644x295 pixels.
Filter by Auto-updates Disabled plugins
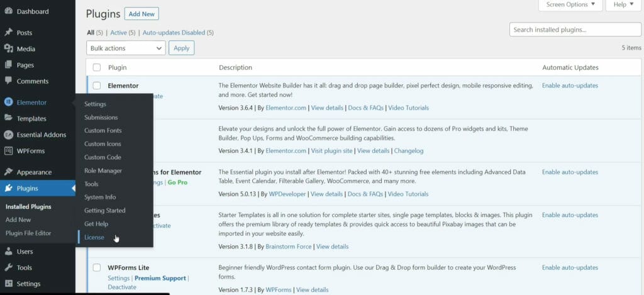174,33
